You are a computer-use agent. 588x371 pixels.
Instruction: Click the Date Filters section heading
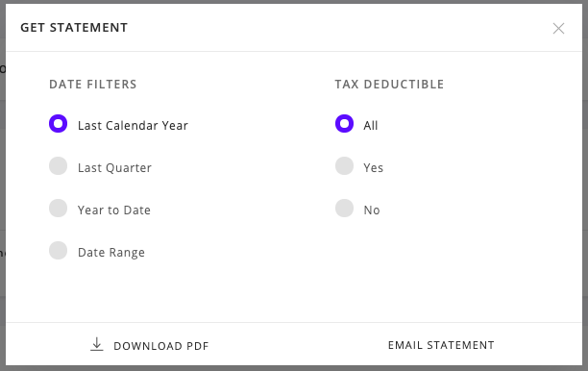[x=92, y=84]
